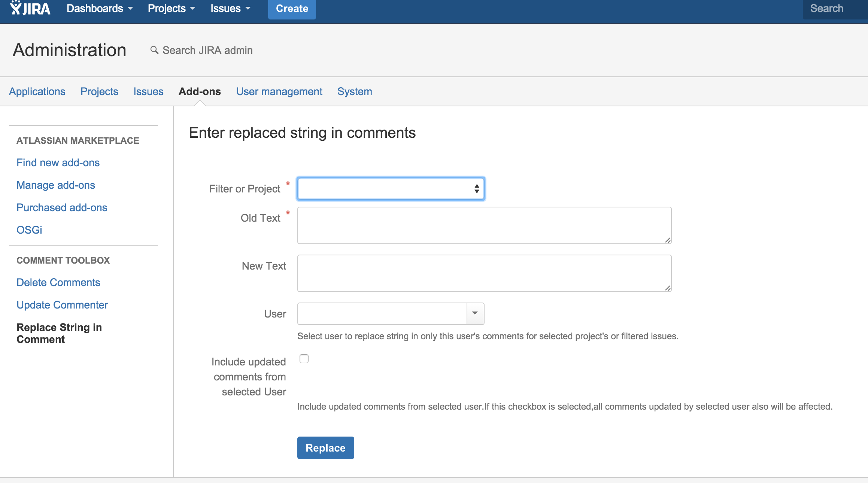Switch to the Issues admin tab
Image resolution: width=868 pixels, height=483 pixels.
(x=148, y=91)
